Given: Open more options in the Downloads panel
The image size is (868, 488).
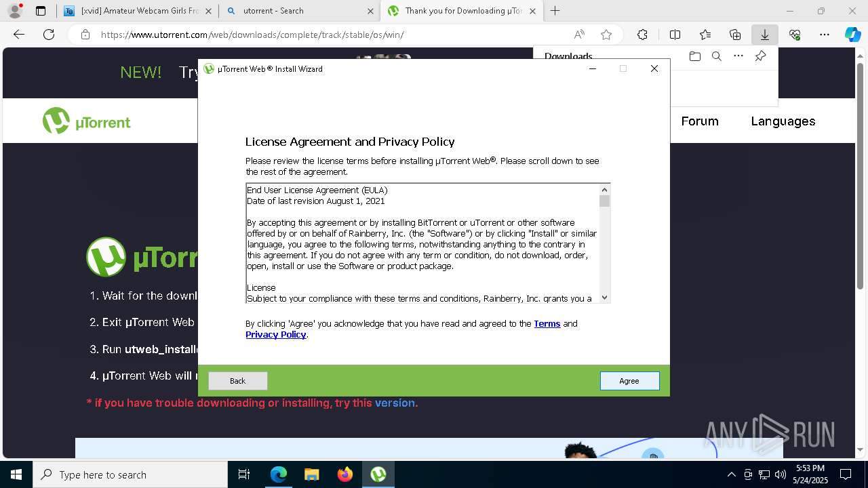Looking at the screenshot, I should click(x=738, y=56).
